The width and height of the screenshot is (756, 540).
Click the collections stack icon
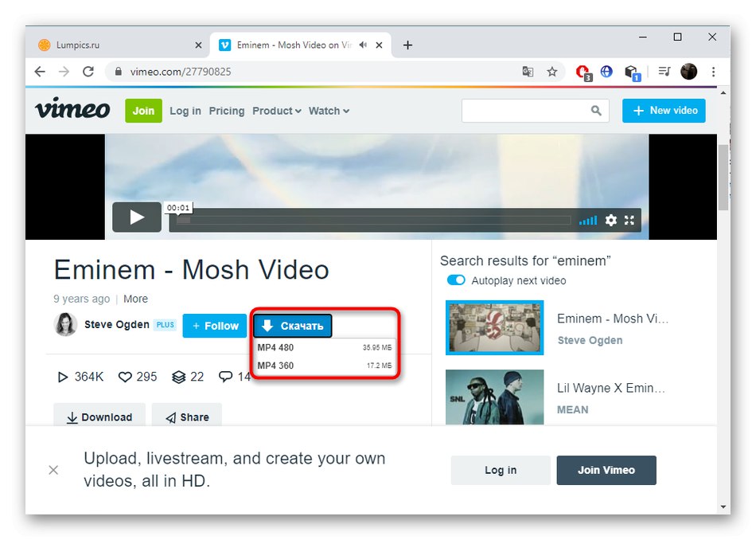[x=179, y=377]
